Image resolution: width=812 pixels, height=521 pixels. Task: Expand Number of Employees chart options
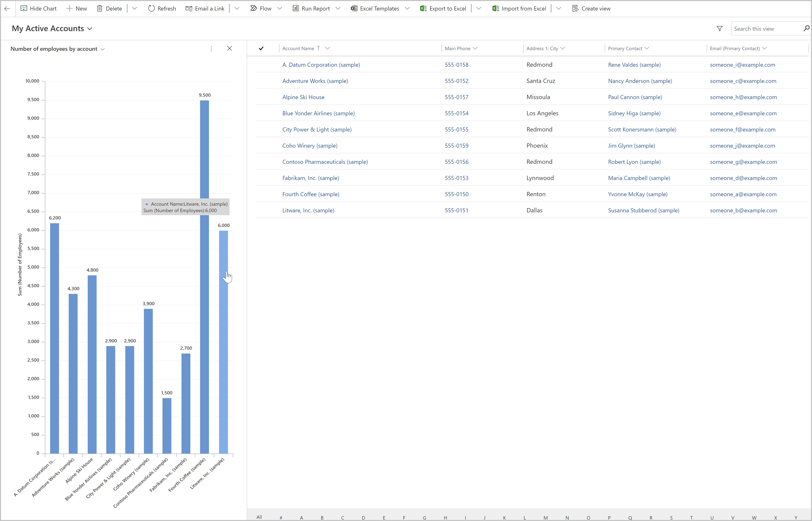tap(211, 49)
